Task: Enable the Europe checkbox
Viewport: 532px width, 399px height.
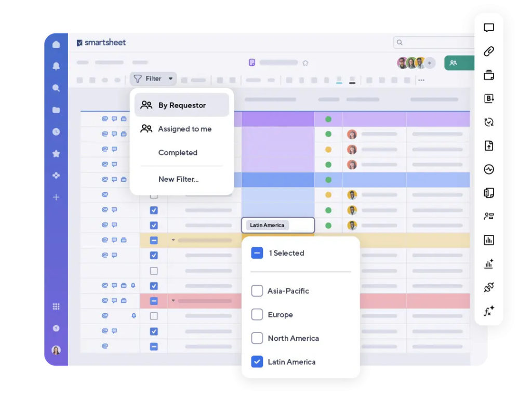Action: (x=257, y=314)
